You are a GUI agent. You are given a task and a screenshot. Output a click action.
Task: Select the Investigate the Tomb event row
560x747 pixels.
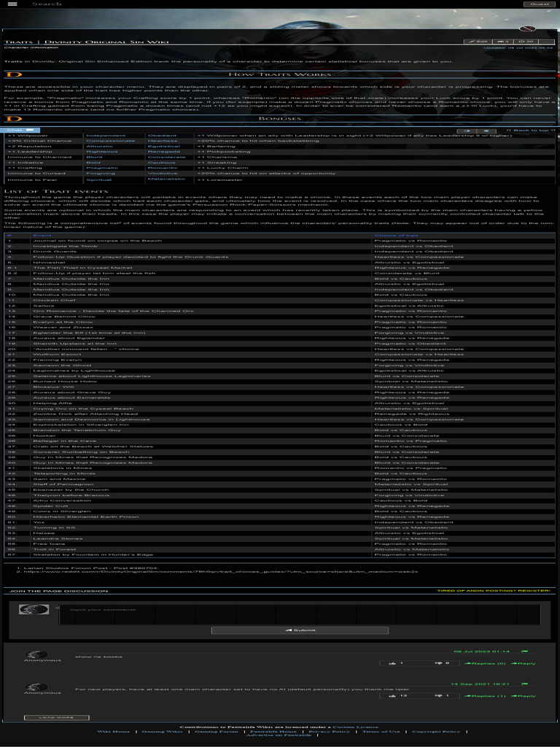[279, 247]
